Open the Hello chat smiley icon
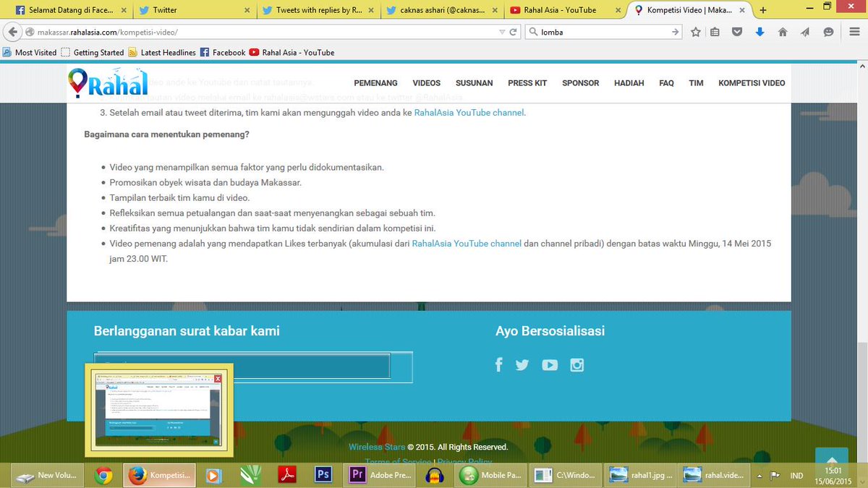Image resolution: width=868 pixels, height=488 pixels. pos(828,33)
